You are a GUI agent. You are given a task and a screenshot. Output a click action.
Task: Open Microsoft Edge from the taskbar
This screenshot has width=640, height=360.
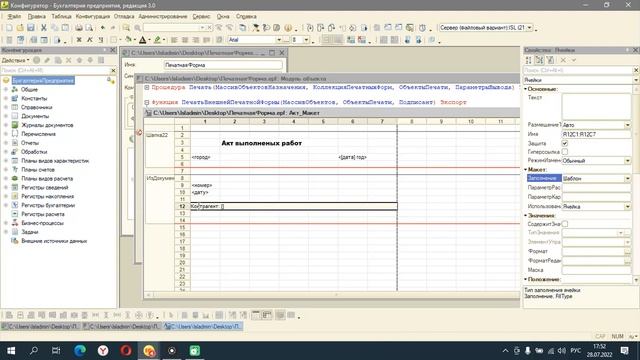click(80, 351)
